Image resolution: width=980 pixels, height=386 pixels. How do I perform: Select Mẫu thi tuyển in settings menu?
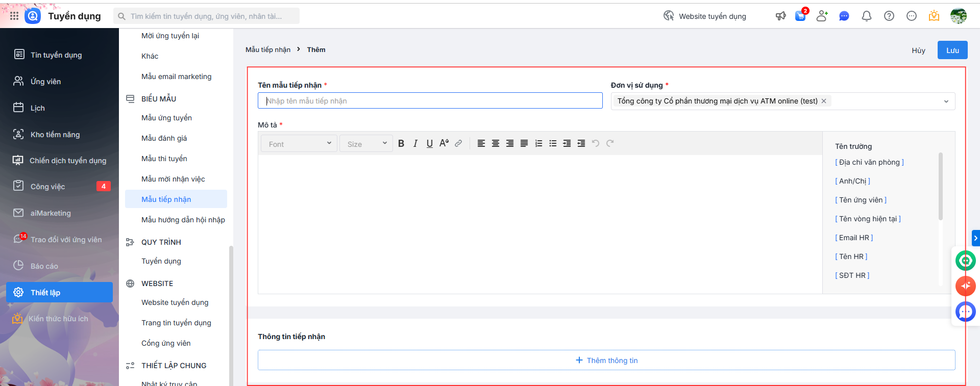176,159
